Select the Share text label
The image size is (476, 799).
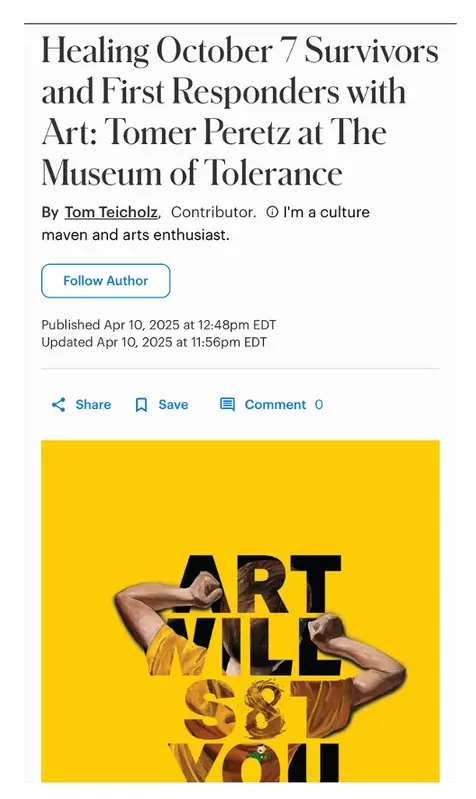tap(93, 405)
